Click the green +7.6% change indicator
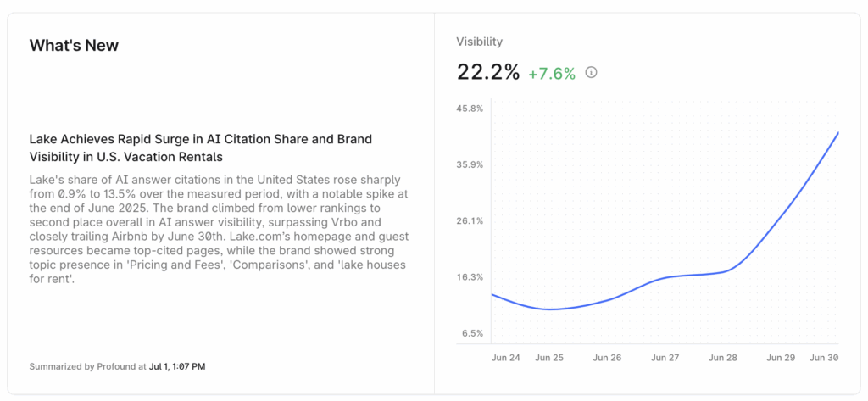Screen dimensions: 868x401 point(551,74)
